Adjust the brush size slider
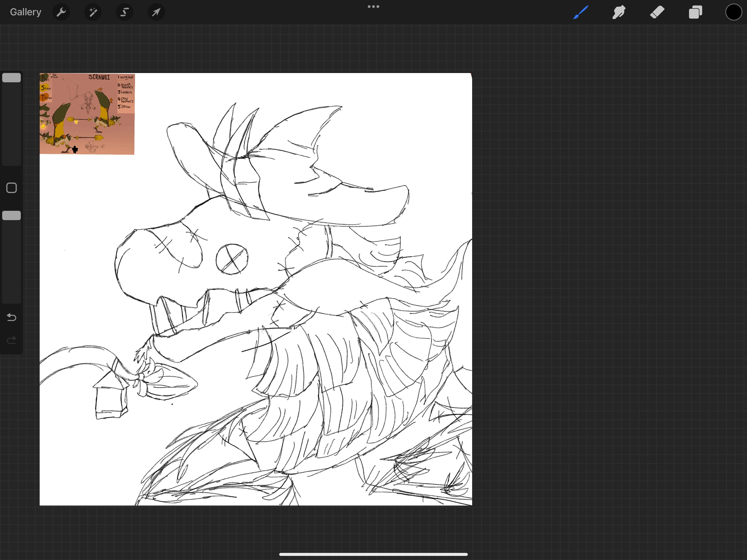Image resolution: width=747 pixels, height=560 pixels. pyautogui.click(x=11, y=77)
